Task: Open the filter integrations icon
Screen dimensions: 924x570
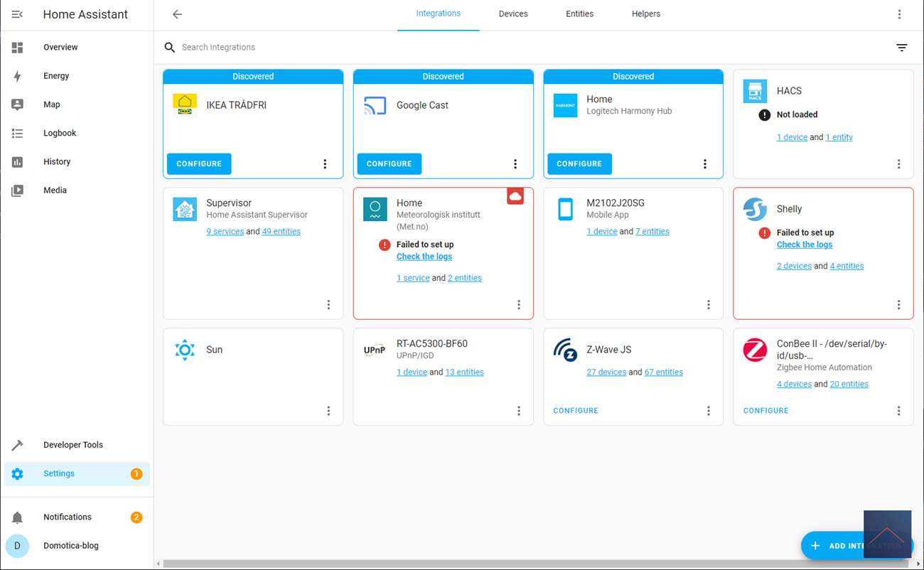Action: 901,48
